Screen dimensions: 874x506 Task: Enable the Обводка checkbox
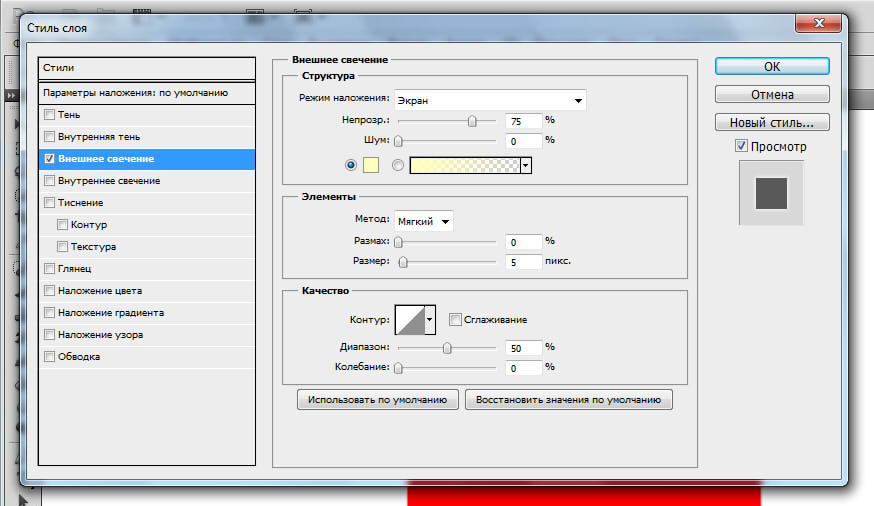click(50, 357)
